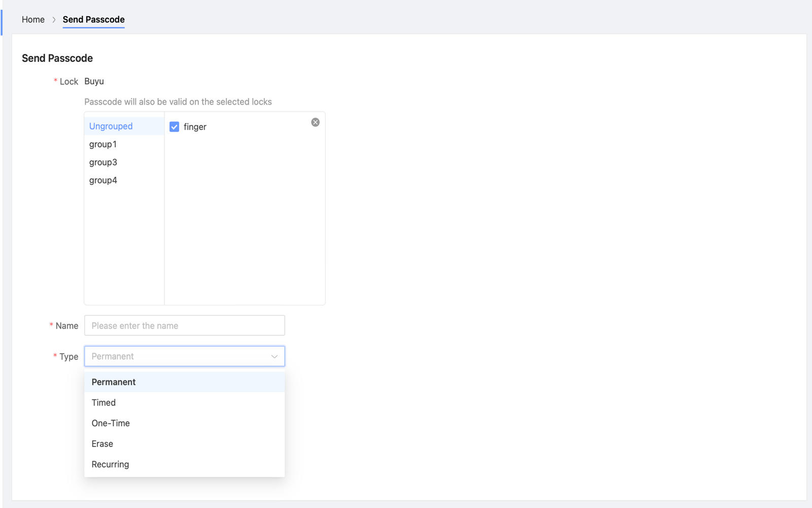The image size is (812, 508).
Task: Select group4 in the lock groups
Action: click(124, 180)
